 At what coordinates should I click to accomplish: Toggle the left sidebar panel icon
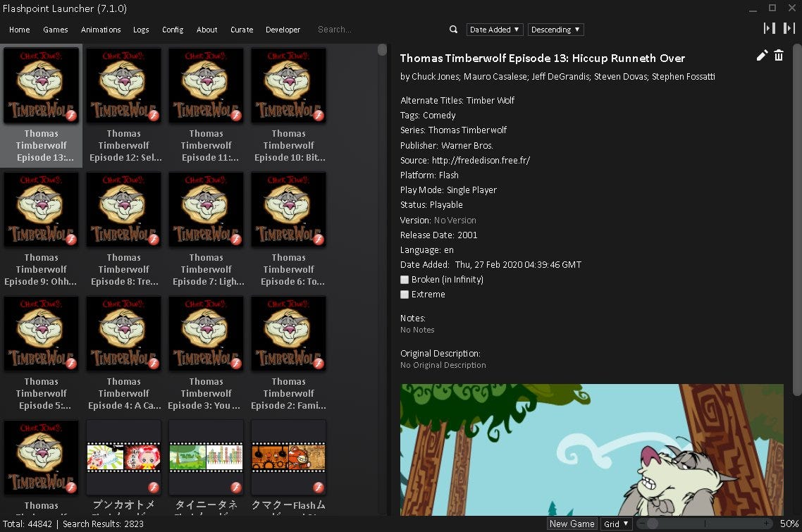coord(770,28)
